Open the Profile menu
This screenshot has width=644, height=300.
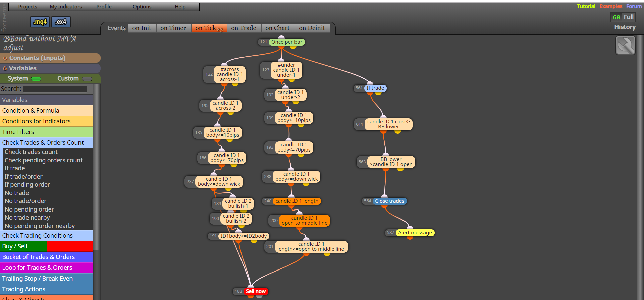(104, 7)
